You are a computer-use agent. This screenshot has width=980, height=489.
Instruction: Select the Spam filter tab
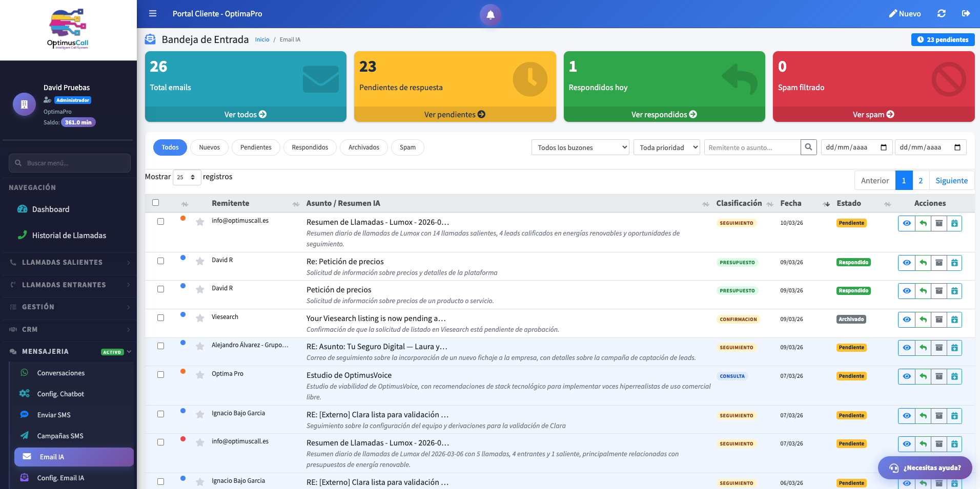pos(407,147)
